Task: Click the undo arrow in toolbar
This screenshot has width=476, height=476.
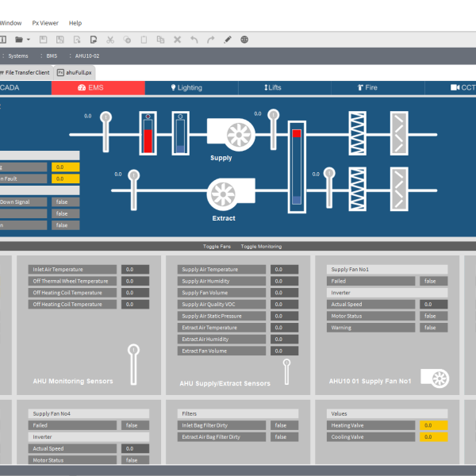Action: point(194,39)
